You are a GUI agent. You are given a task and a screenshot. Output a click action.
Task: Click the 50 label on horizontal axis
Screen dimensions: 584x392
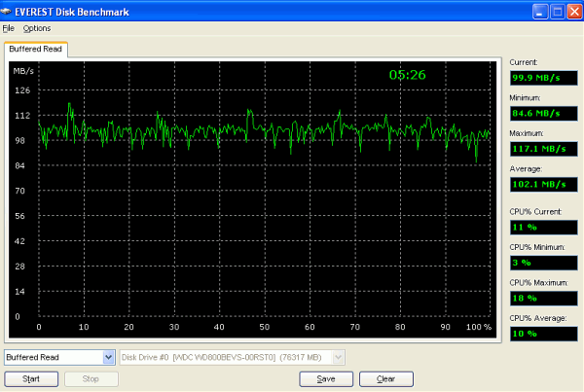pyautogui.click(x=265, y=327)
